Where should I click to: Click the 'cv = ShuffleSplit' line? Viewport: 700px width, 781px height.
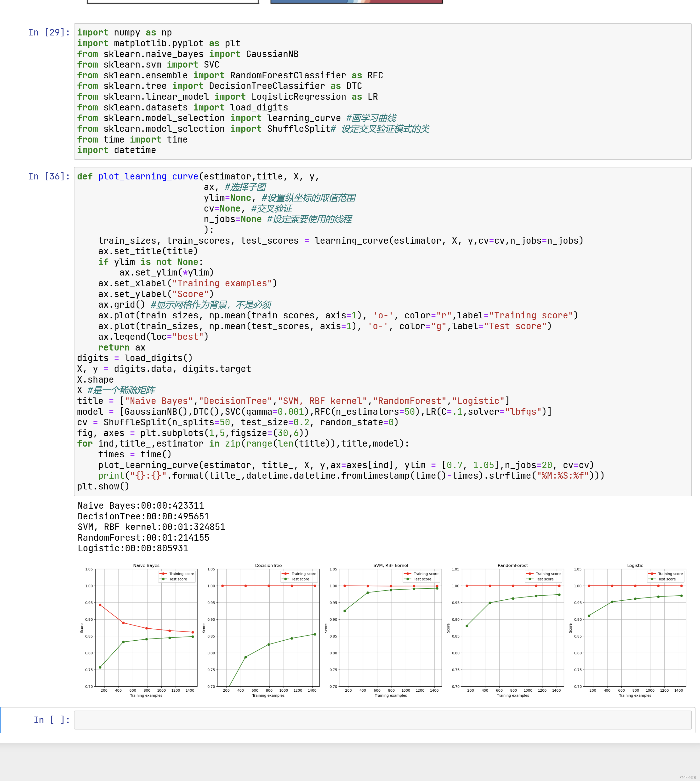pos(238,422)
